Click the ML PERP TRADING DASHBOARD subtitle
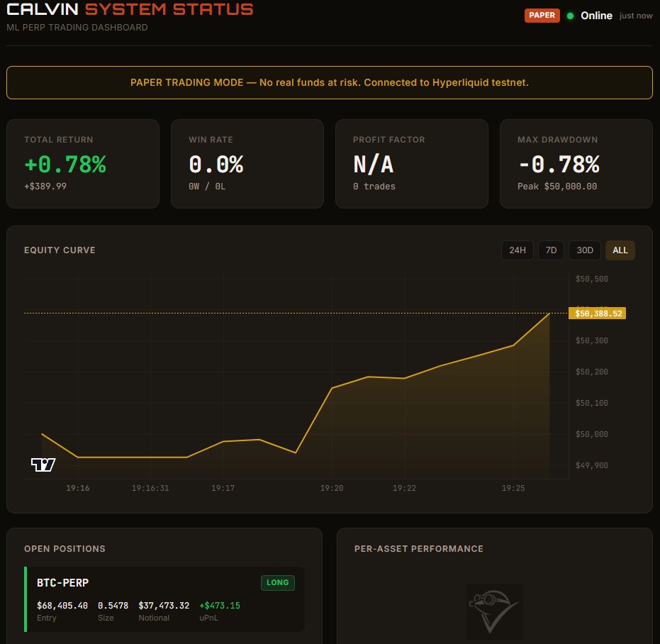The image size is (660, 644). coord(77,28)
